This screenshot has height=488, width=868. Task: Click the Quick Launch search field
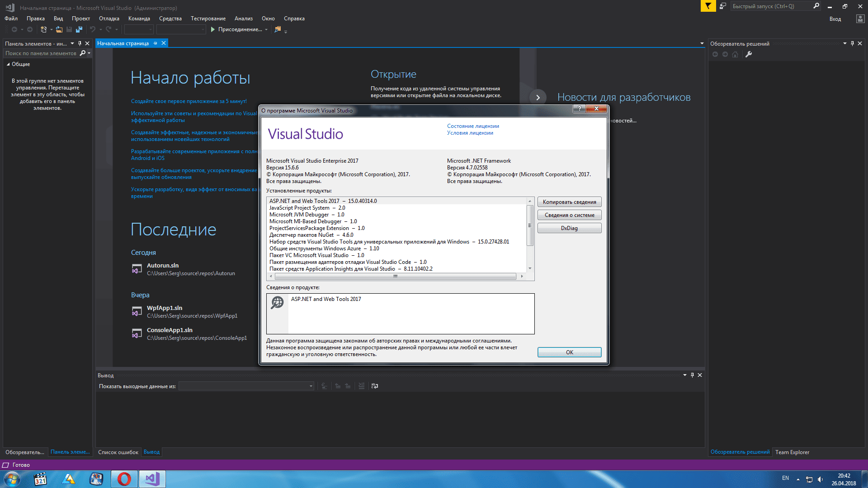[x=771, y=6]
